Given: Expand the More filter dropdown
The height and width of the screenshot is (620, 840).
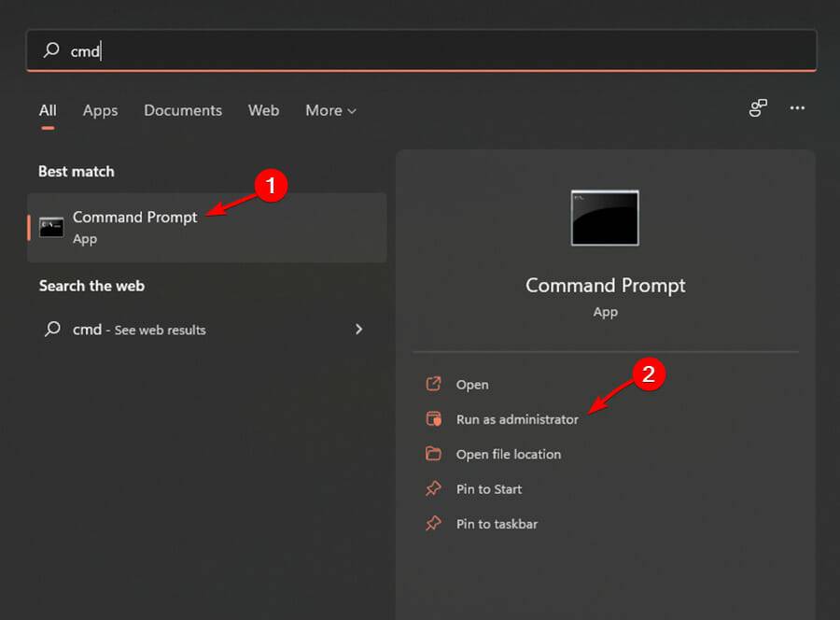Looking at the screenshot, I should coord(330,110).
